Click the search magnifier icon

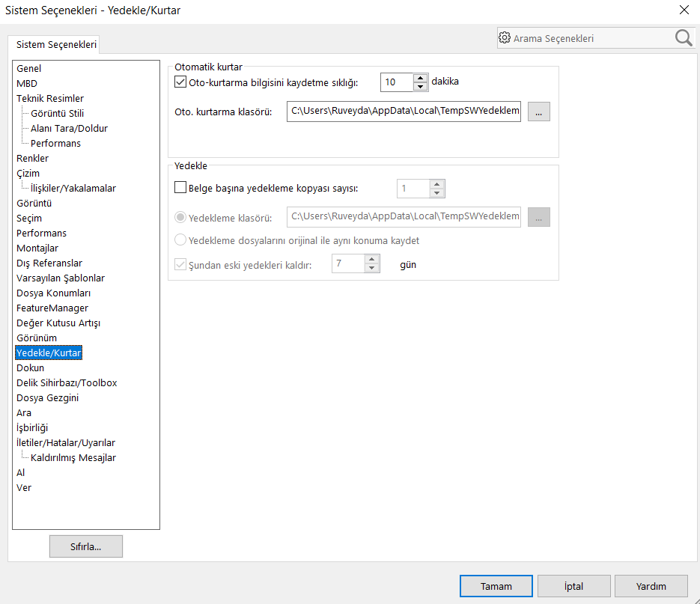click(683, 38)
